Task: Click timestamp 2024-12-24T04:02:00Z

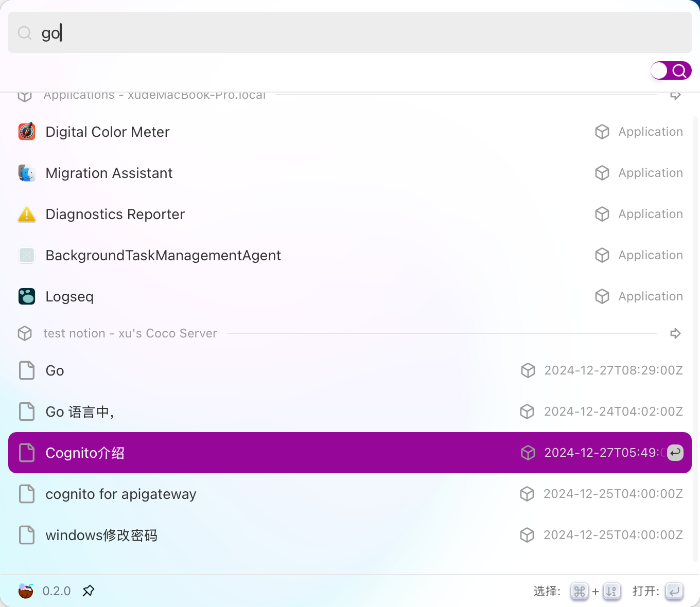Action: pos(614,412)
